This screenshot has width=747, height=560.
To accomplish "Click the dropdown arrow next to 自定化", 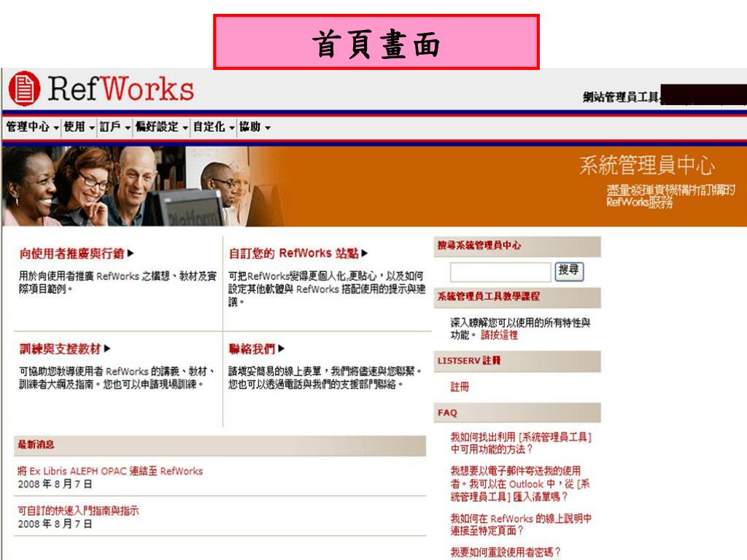I will coord(232,128).
